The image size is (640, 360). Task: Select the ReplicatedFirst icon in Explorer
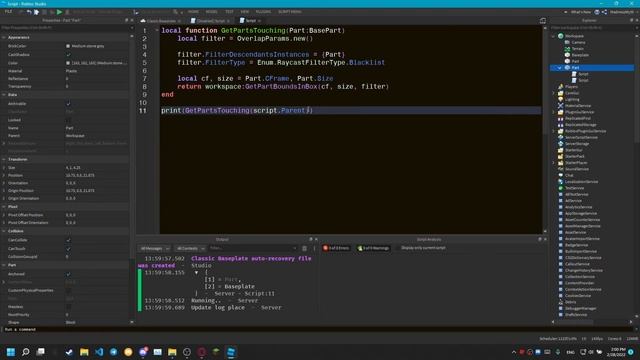[561, 118]
